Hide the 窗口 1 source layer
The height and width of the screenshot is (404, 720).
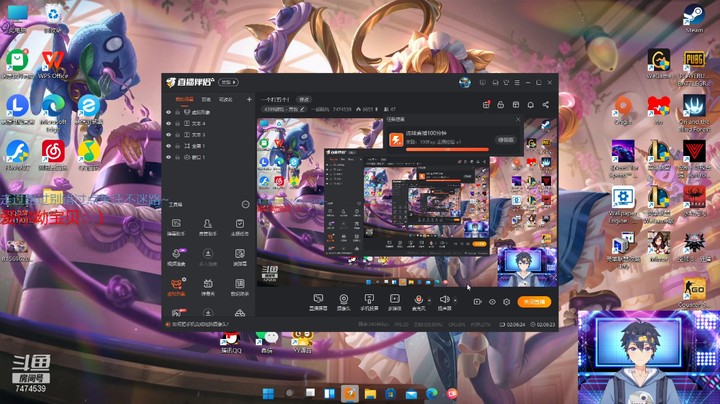coord(169,157)
